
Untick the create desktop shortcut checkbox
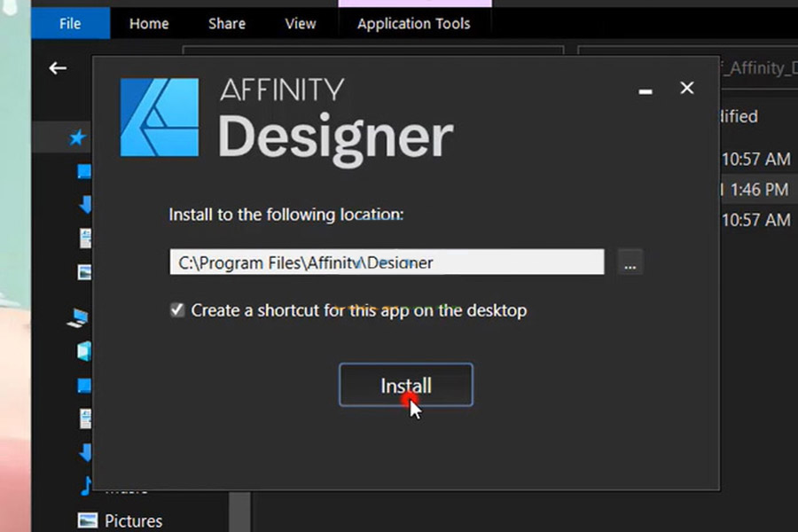[177, 309]
